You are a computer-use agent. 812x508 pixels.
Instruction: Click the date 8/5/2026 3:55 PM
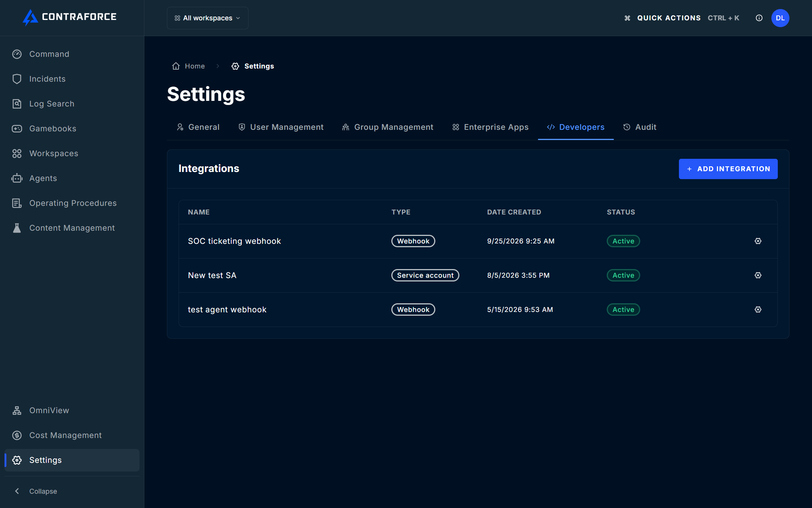518,275
